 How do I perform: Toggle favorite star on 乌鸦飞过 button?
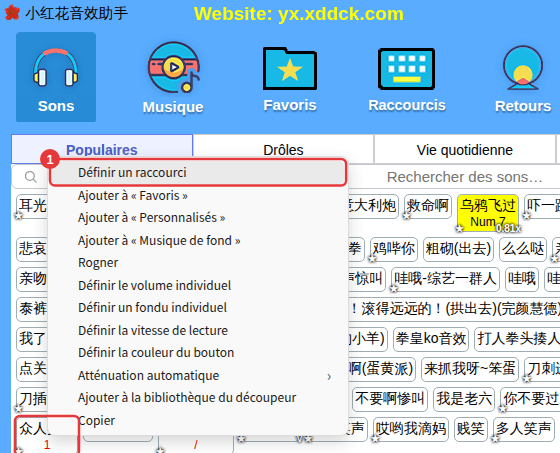pyautogui.click(x=460, y=228)
